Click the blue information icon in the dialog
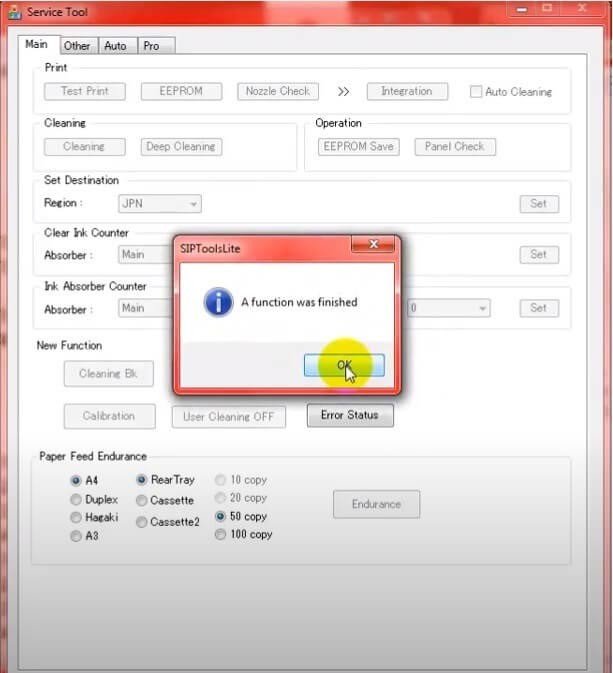The width and height of the screenshot is (613, 673). coord(218,302)
